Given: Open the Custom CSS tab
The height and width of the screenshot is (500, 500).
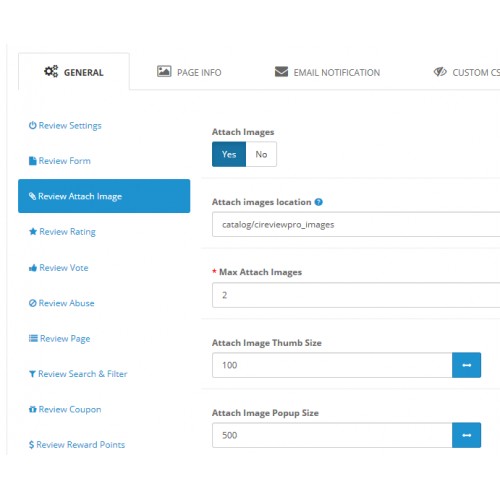Looking at the screenshot, I should click(467, 72).
